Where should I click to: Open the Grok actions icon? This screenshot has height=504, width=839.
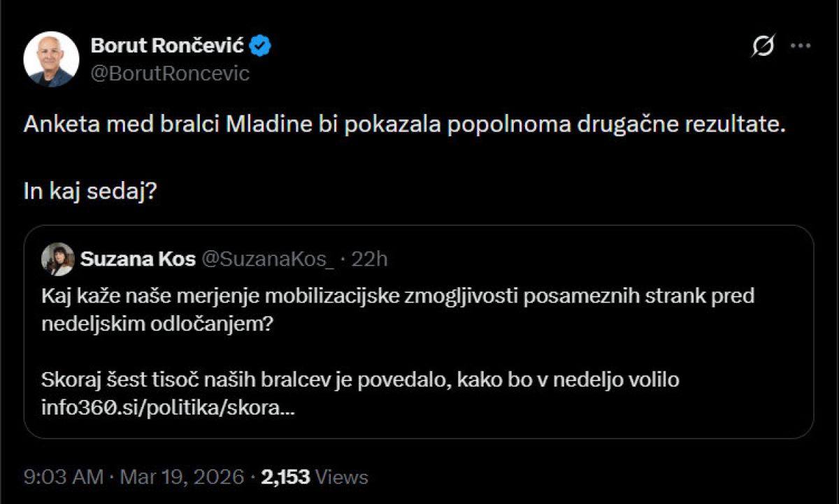click(x=763, y=47)
